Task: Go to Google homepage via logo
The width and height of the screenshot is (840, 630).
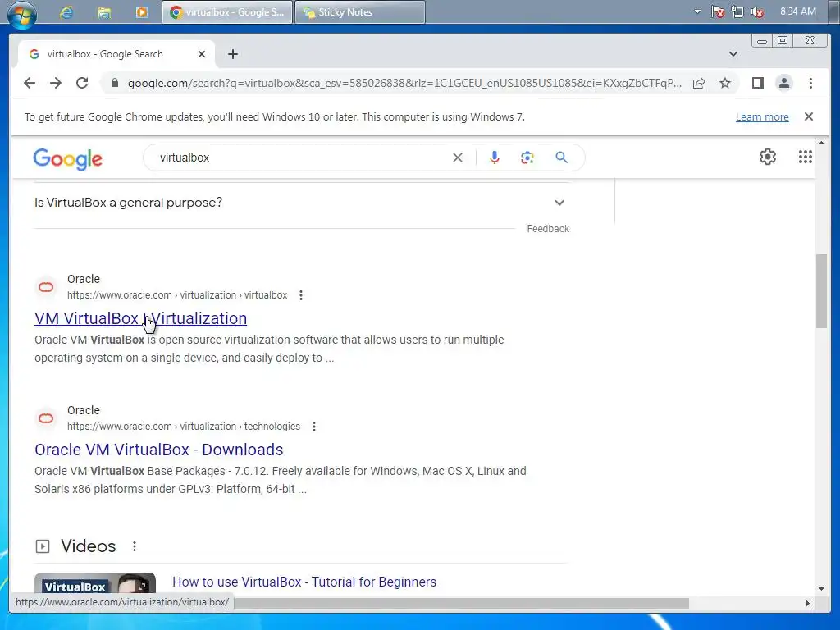Action: [67, 159]
